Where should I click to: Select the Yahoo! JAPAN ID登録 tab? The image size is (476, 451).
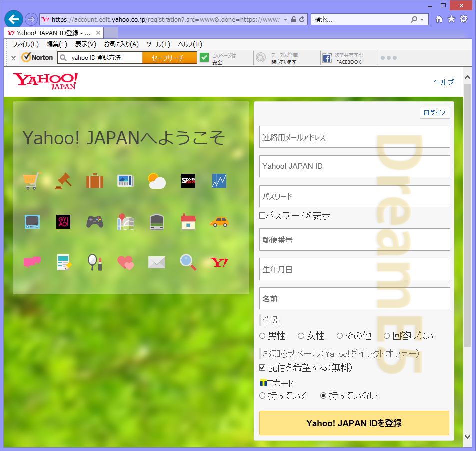click(x=53, y=33)
